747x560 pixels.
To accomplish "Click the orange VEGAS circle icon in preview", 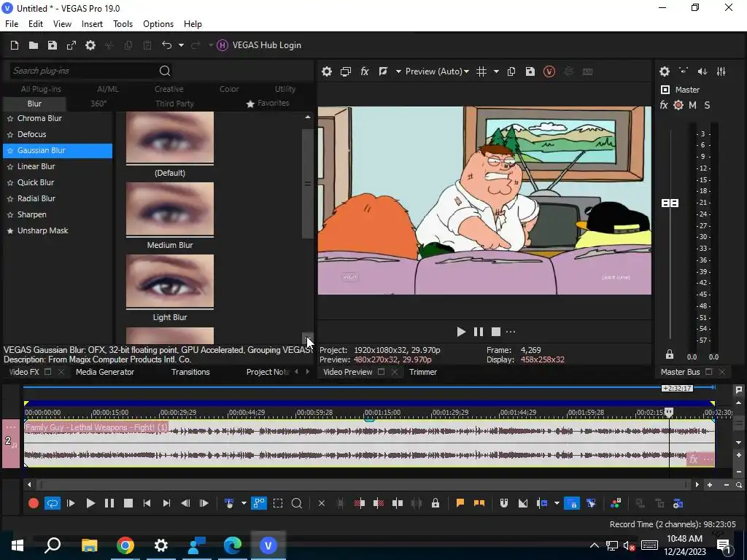I will click(549, 71).
